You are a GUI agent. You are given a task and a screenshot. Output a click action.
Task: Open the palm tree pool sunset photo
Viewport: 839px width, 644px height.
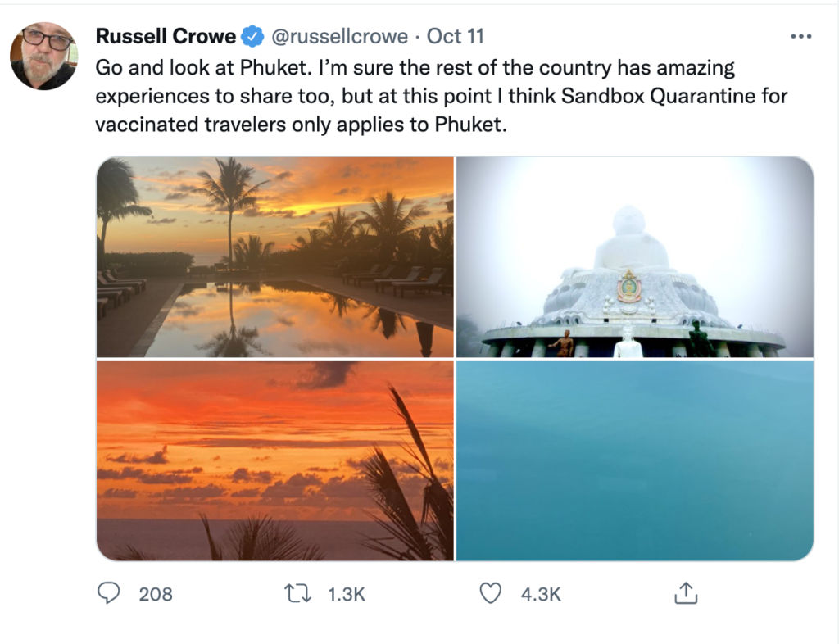(275, 256)
